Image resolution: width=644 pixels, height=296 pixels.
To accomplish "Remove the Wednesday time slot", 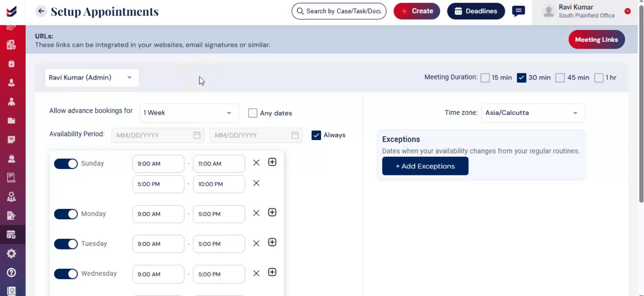I will (256, 273).
